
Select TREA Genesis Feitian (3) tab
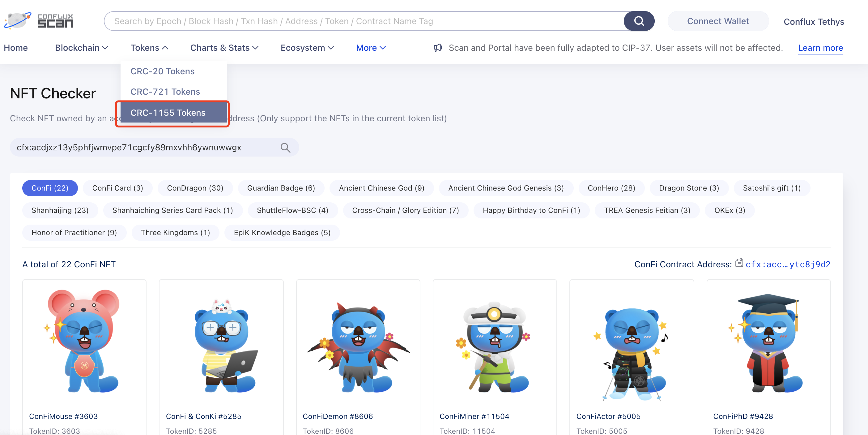tap(647, 210)
